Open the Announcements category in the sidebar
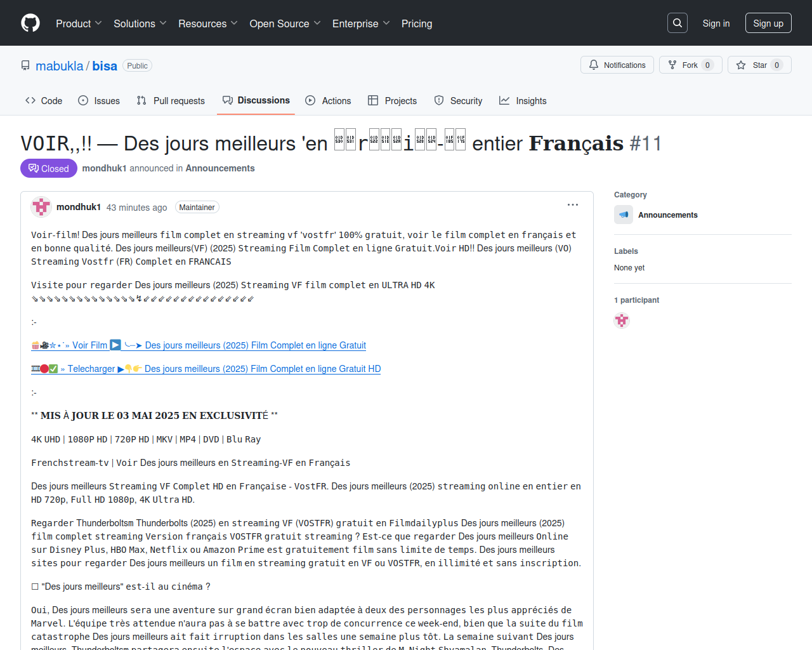This screenshot has width=812, height=650. tap(668, 215)
